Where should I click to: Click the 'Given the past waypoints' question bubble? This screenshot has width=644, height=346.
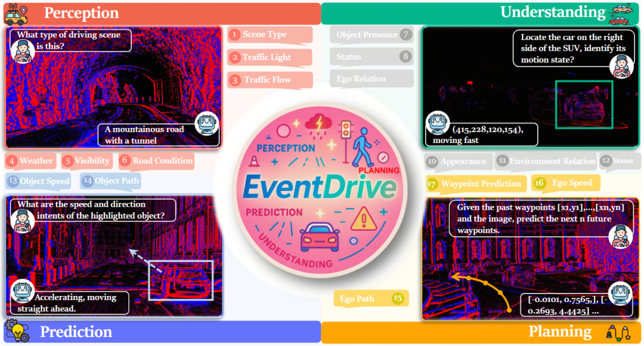tap(540, 219)
